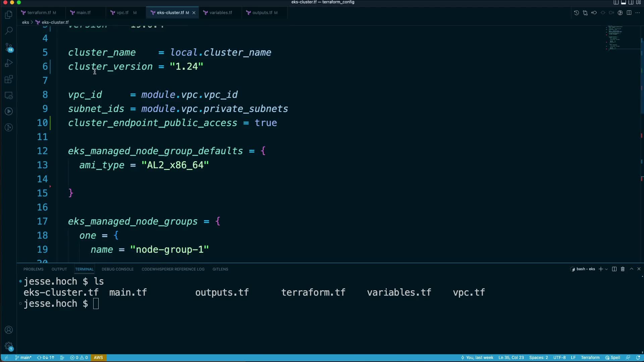Open the Search view in the activity bar
This screenshot has height=362, width=644.
pyautogui.click(x=9, y=31)
